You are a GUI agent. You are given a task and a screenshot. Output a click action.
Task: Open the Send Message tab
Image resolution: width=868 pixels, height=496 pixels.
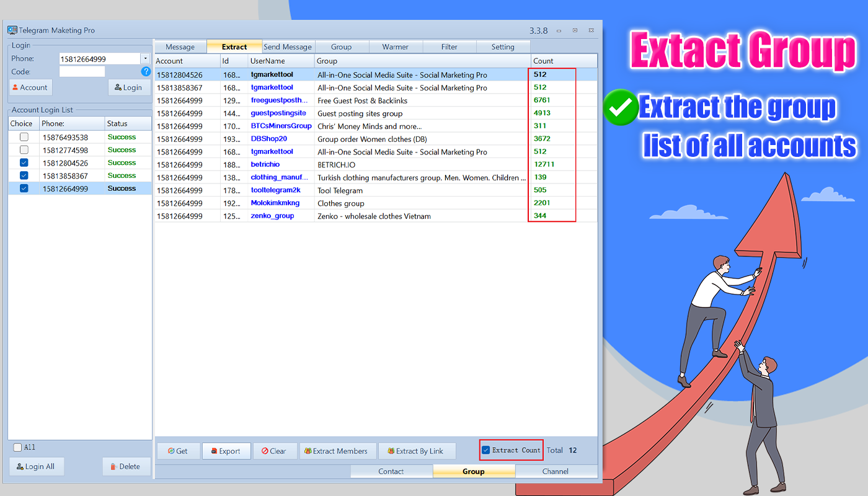point(288,47)
